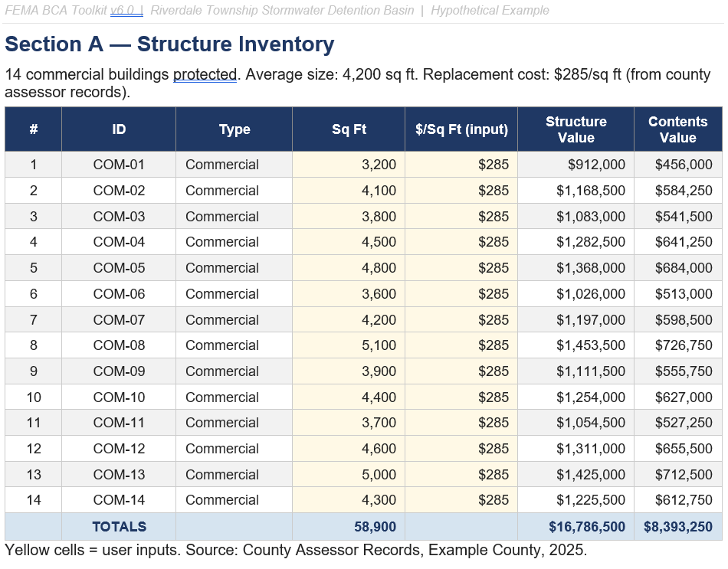This screenshot has width=728, height=569.
Task: Select the $541,500 contents value
Action: (x=678, y=216)
